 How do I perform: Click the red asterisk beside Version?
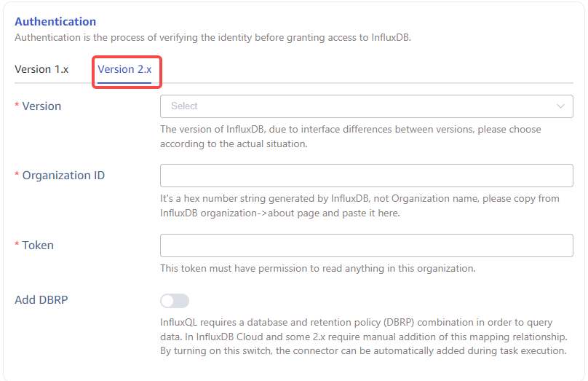[17, 106]
